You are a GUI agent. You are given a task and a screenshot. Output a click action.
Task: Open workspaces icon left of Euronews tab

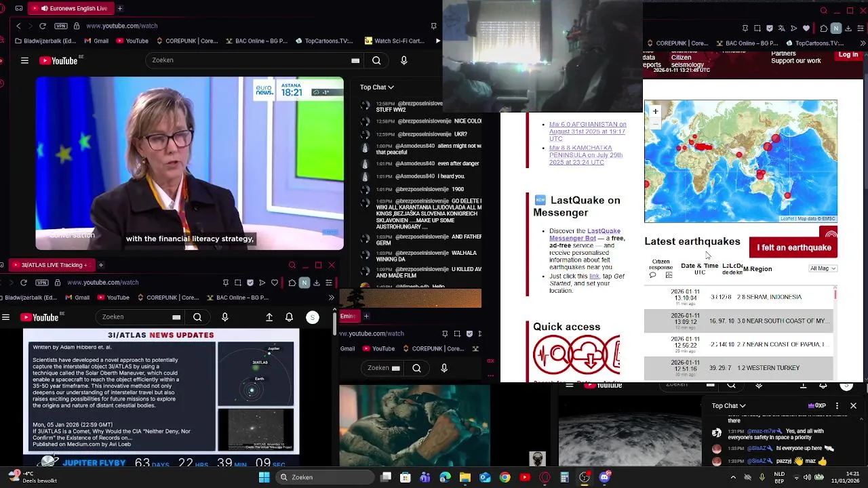point(19,8)
